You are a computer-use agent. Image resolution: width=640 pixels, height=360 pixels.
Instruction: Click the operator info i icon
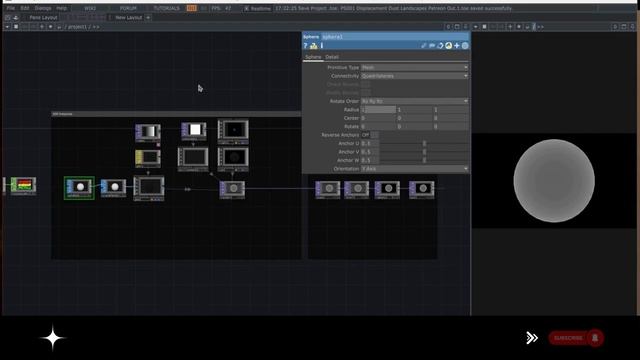click(x=322, y=46)
